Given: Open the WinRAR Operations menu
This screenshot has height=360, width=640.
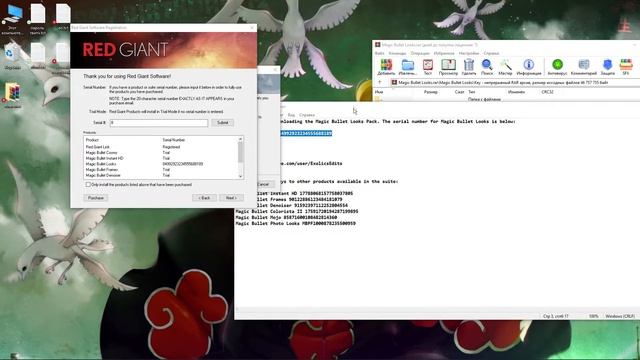Looking at the screenshot, I should point(420,53).
